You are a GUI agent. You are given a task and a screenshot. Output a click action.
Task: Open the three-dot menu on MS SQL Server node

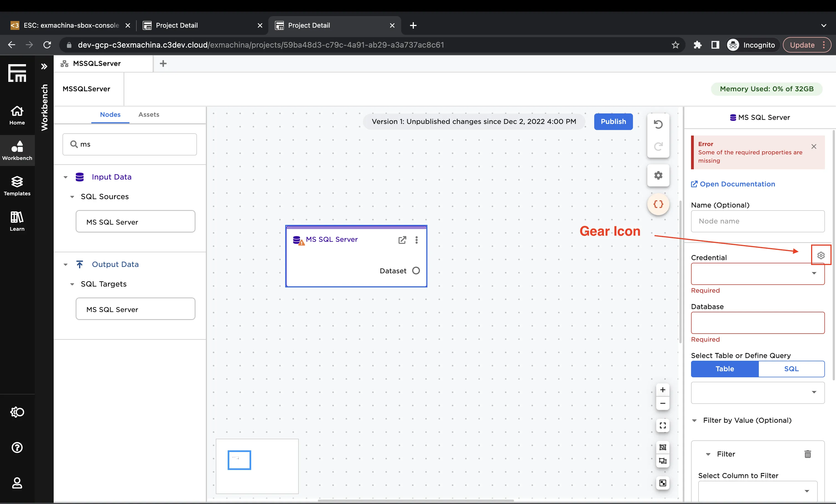(416, 240)
